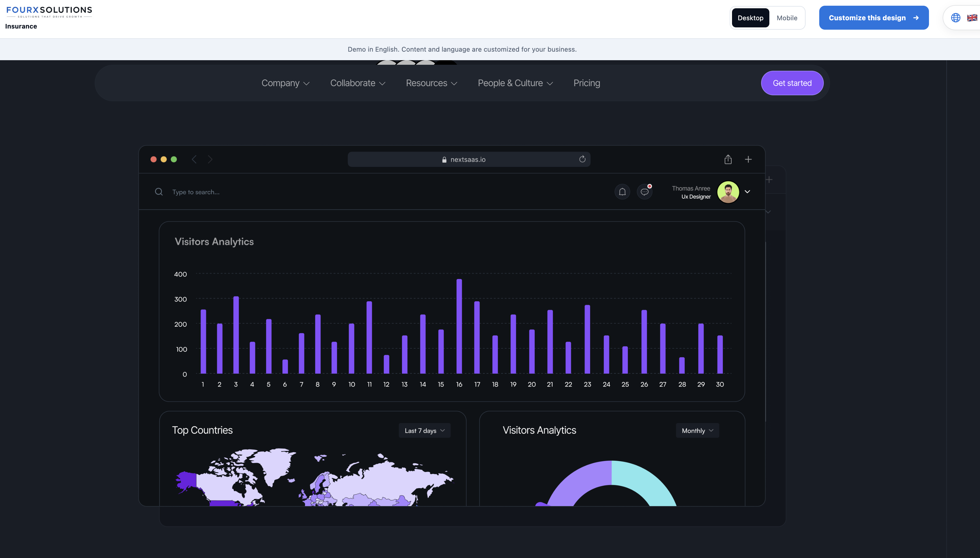
Task: Expand the Collaborate menu
Action: pos(357,83)
